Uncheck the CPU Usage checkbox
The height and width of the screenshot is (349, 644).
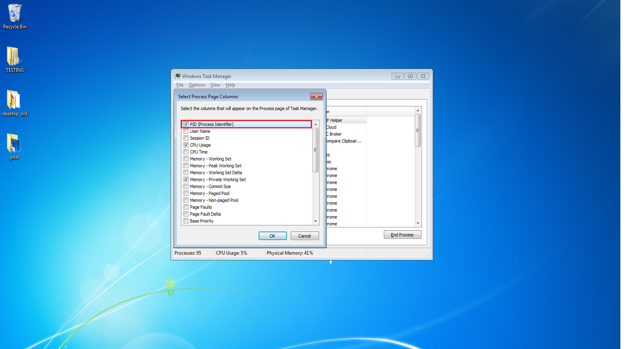click(x=186, y=145)
